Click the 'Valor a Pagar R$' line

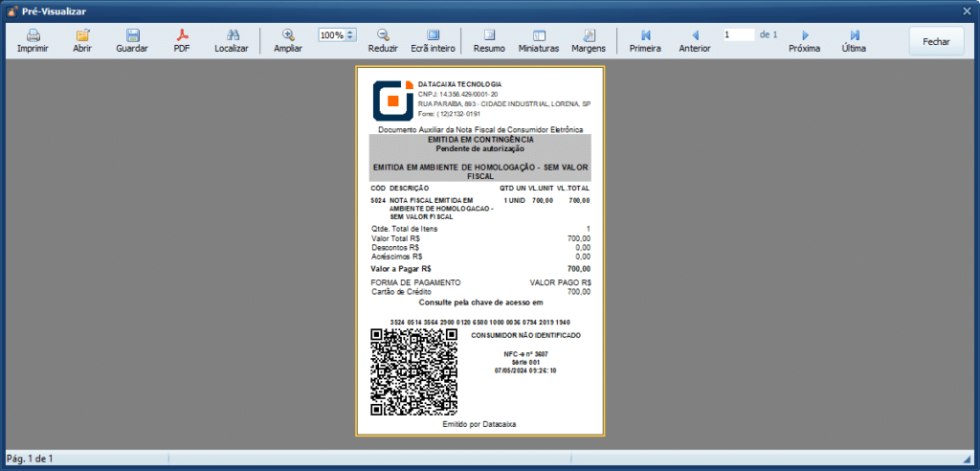pos(480,268)
